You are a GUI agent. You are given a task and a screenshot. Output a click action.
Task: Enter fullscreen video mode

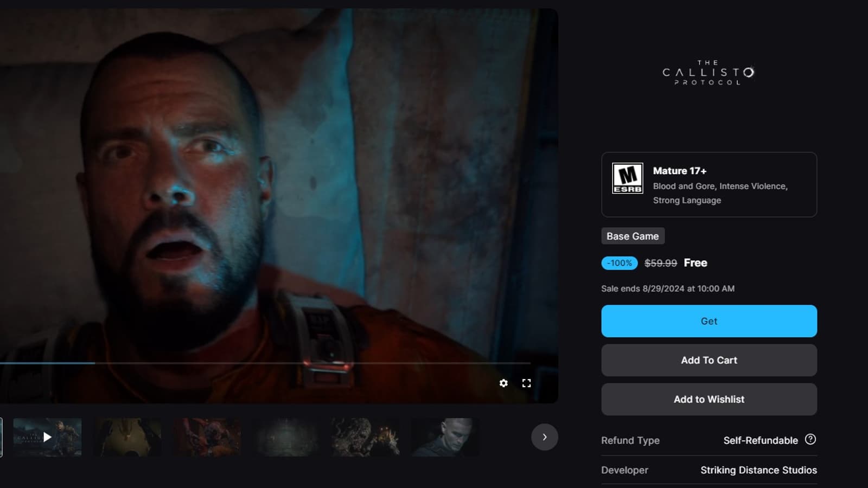(526, 383)
